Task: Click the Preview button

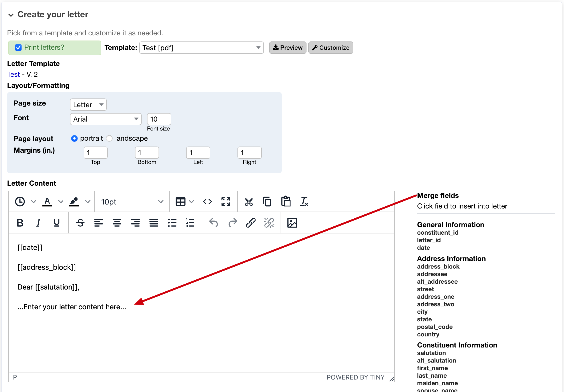Action: [288, 47]
